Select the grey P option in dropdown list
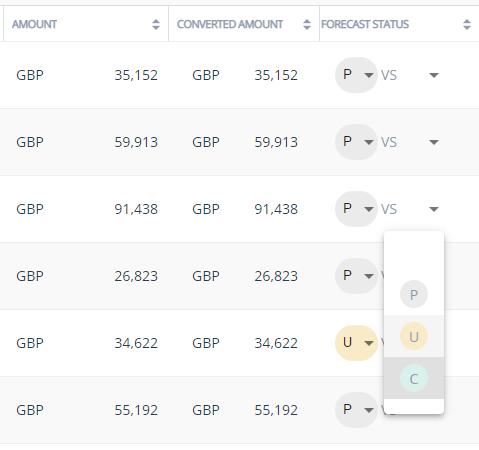The image size is (479, 450). point(414,294)
